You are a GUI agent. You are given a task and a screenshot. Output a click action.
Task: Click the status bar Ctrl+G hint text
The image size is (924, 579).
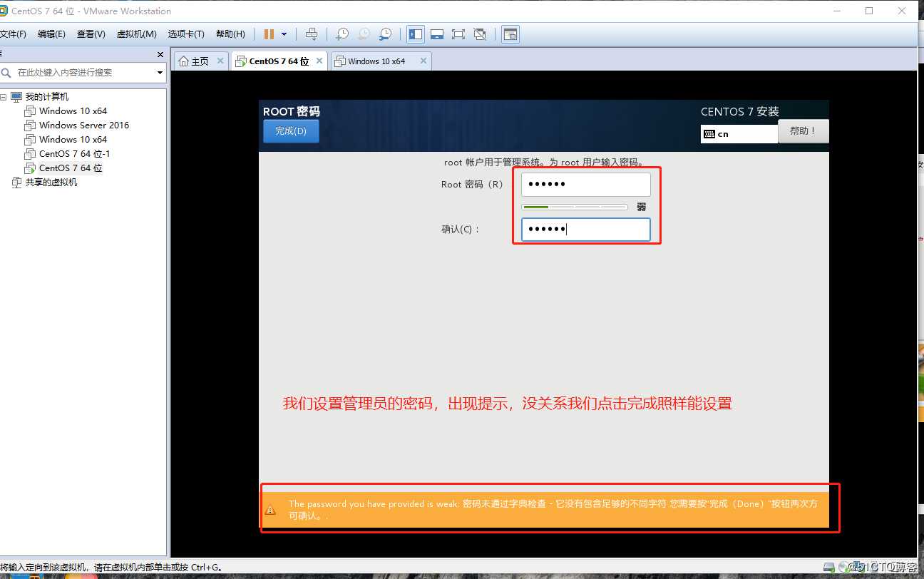point(112,568)
